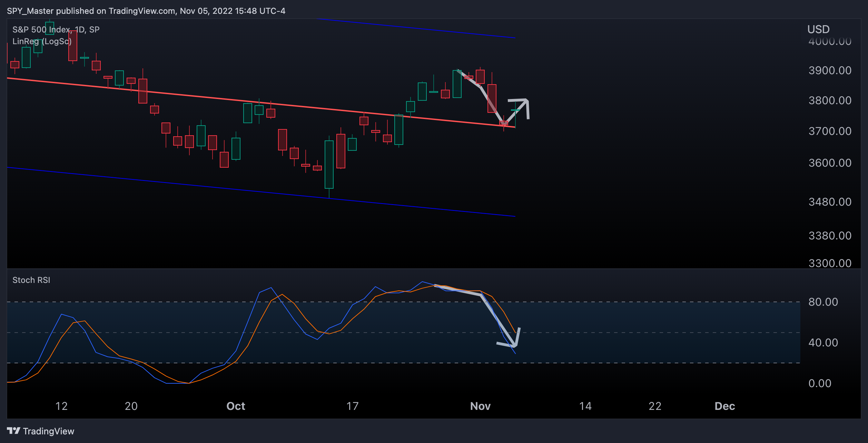Click the 22 date label on time axis
The width and height of the screenshot is (868, 443).
click(655, 406)
